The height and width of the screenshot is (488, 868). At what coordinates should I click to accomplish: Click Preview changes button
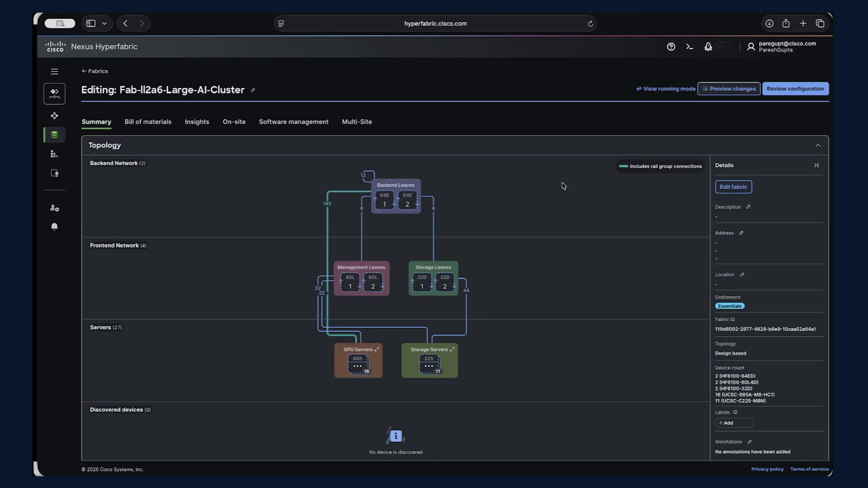point(729,89)
